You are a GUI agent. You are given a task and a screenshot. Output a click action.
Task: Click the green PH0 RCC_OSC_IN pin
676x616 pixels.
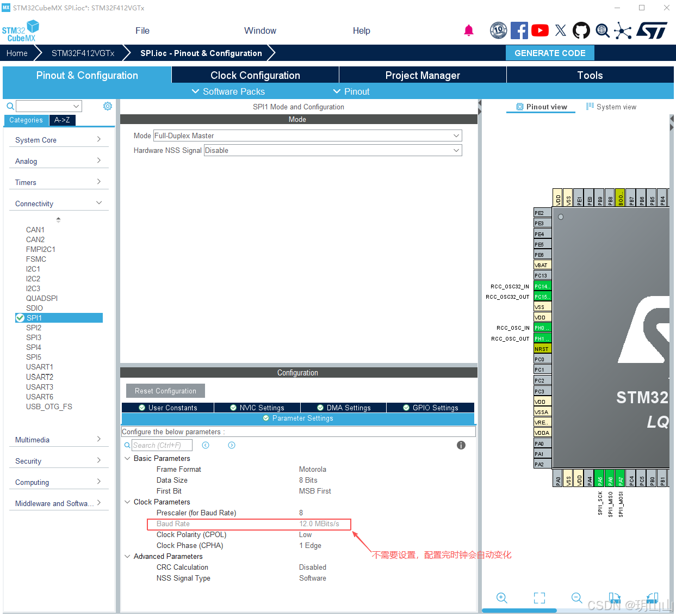(x=543, y=328)
